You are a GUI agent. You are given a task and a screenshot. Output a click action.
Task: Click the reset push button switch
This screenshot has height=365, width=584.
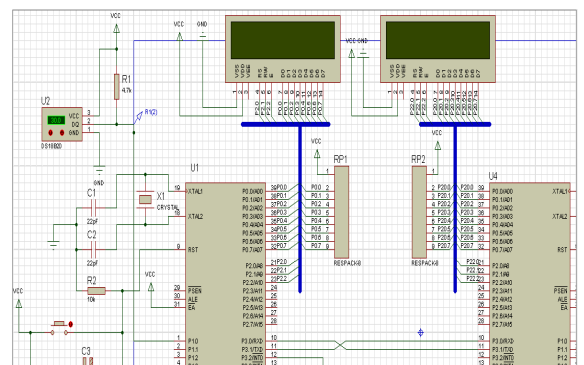pyautogui.click(x=60, y=328)
